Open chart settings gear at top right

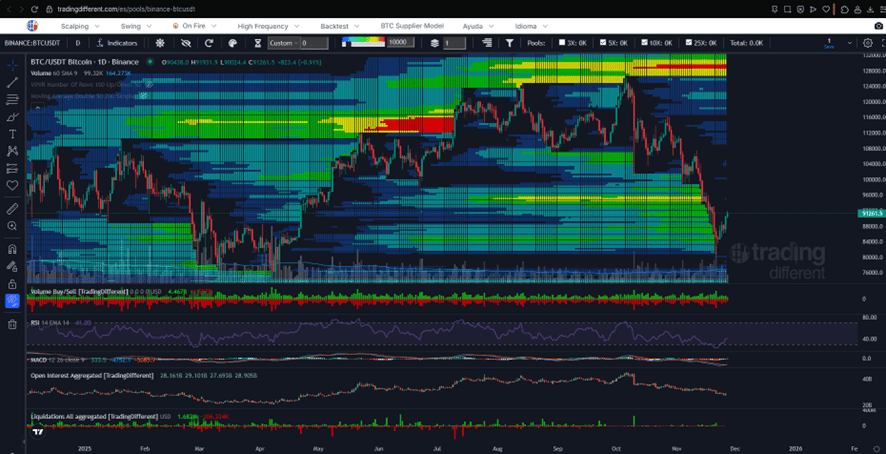[x=868, y=43]
